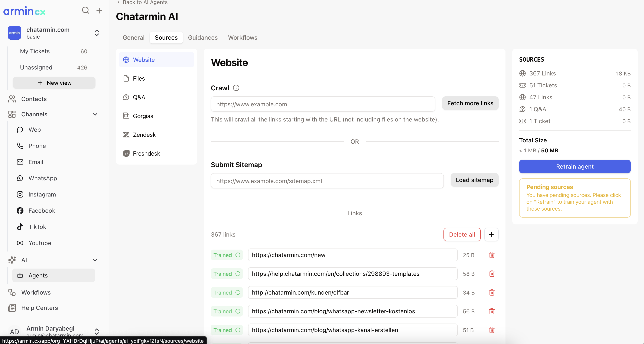Click Trained status info on first link
This screenshot has height=344, width=644.
coord(238,255)
